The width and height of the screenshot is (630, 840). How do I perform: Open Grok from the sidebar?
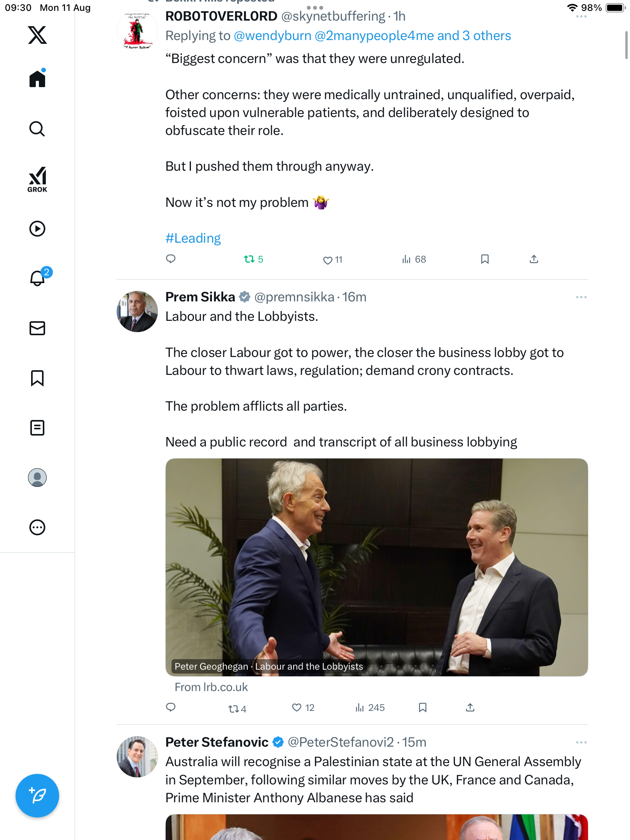point(37,179)
